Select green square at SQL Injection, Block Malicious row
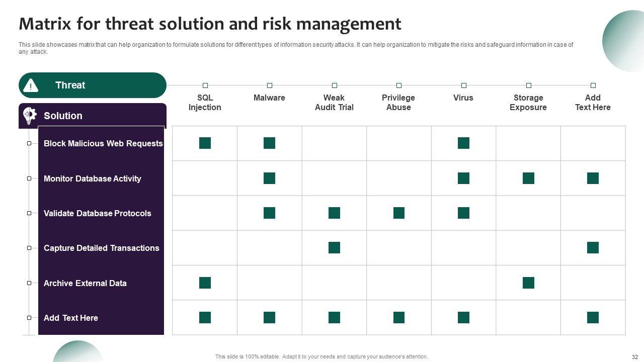This screenshot has width=644, height=362. coord(205,143)
